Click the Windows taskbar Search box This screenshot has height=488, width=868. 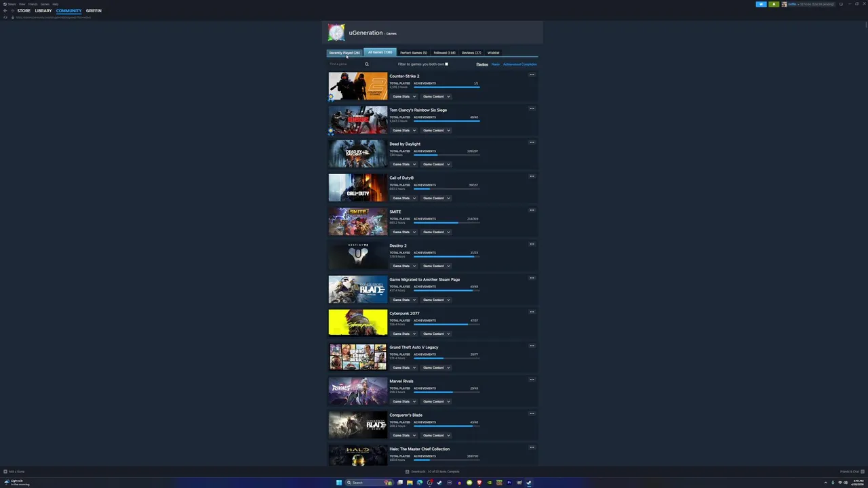point(369,483)
